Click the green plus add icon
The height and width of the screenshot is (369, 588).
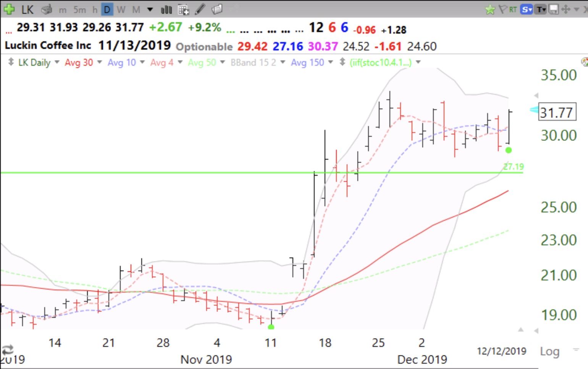coord(9,9)
